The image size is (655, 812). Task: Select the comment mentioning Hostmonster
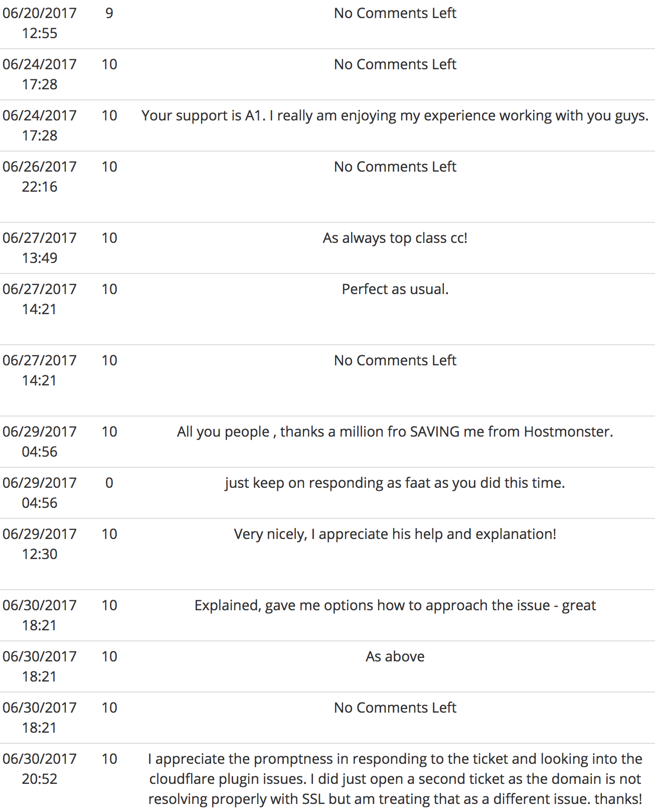pos(395,432)
